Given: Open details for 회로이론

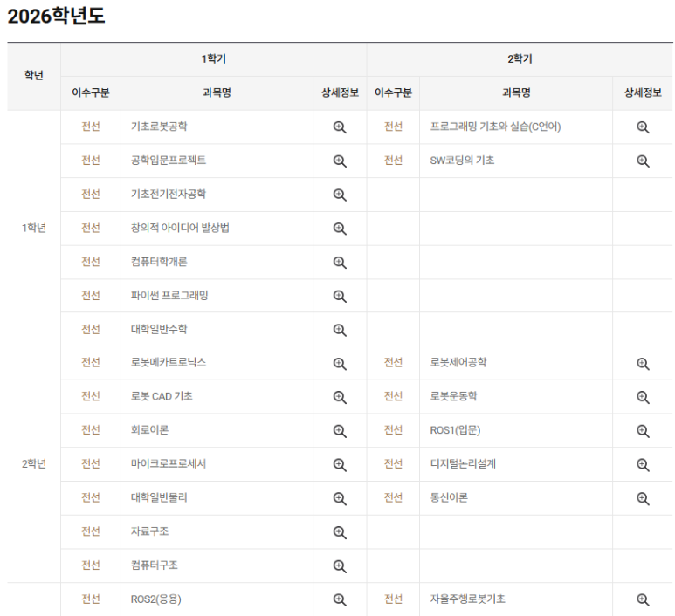Looking at the screenshot, I should [x=340, y=431].
